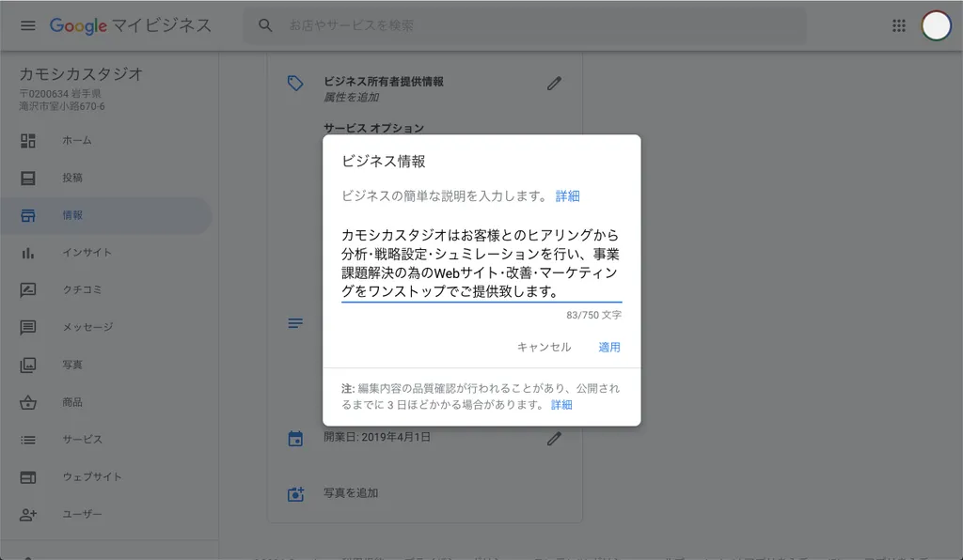The image size is (963, 560).
Task: Click 写真を追加 text
Action: [x=351, y=493]
